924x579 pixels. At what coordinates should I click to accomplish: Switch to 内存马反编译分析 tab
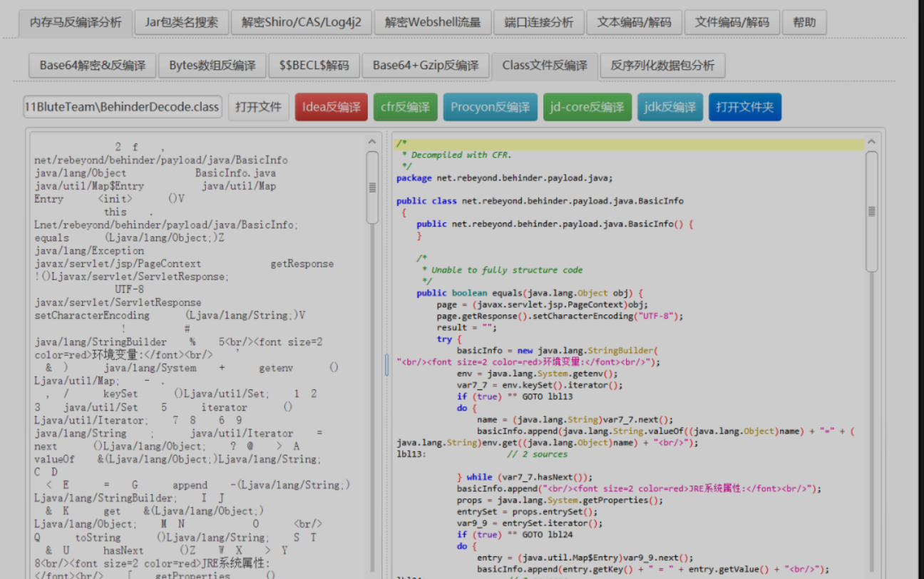click(76, 22)
